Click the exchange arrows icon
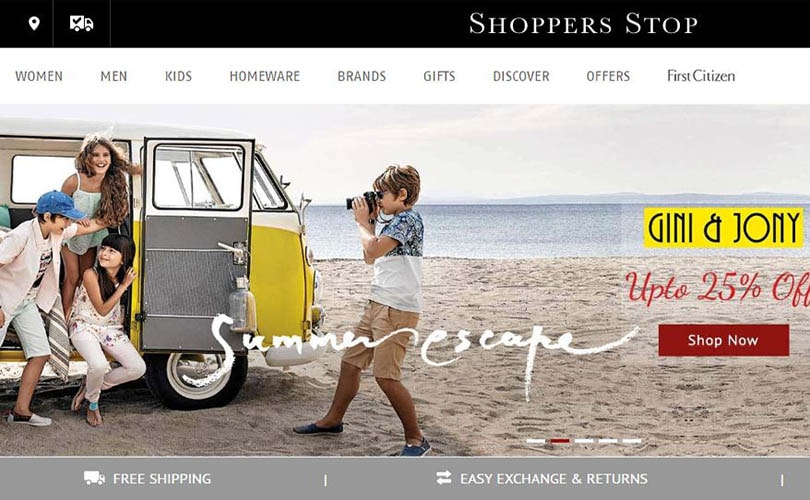810x500 pixels. pos(443,478)
